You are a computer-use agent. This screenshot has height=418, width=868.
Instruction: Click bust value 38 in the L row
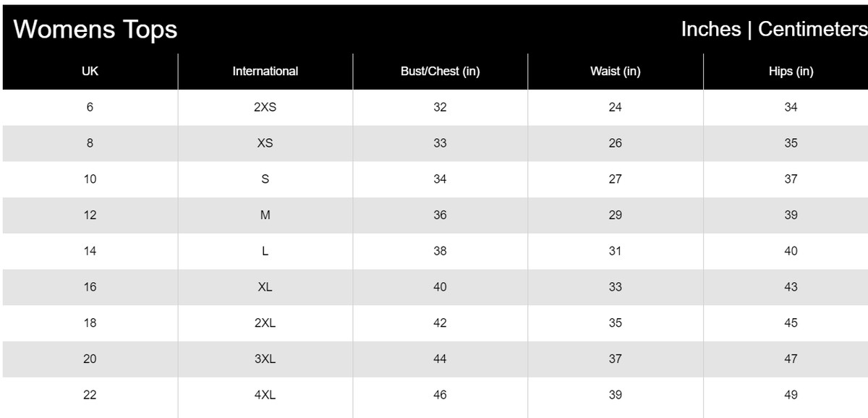pyautogui.click(x=440, y=251)
